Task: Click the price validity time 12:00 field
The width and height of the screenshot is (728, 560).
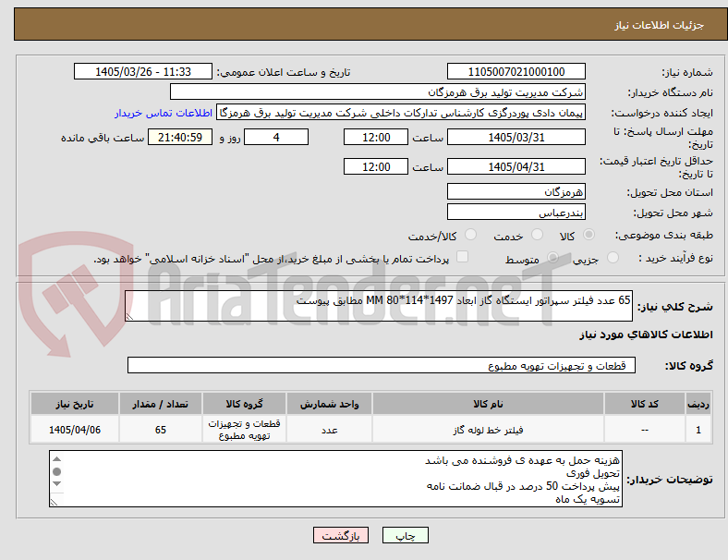Action: pyautogui.click(x=376, y=166)
